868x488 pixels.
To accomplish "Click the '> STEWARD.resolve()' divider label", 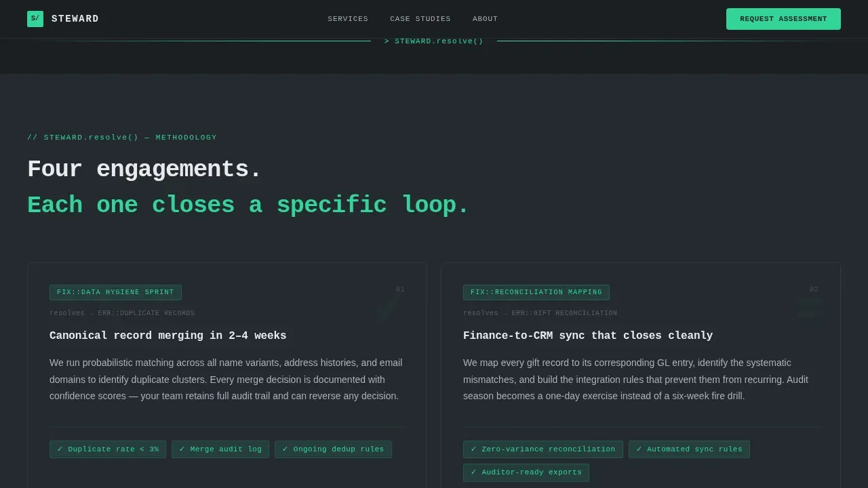I will click(x=434, y=41).
